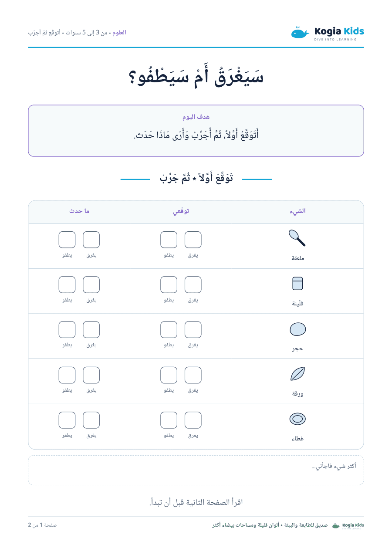Viewport: 392px width, 555px height.
Task: Click the stone icon (حجر)
Action: point(297,329)
